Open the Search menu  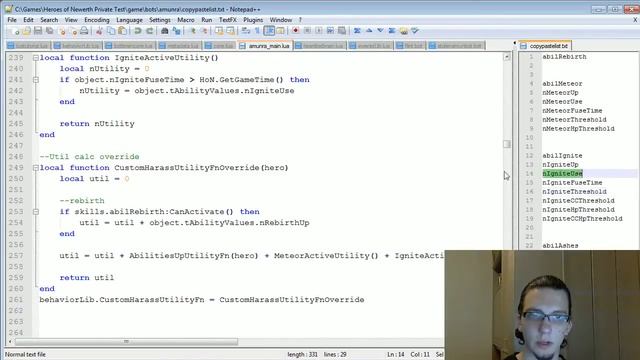49,20
